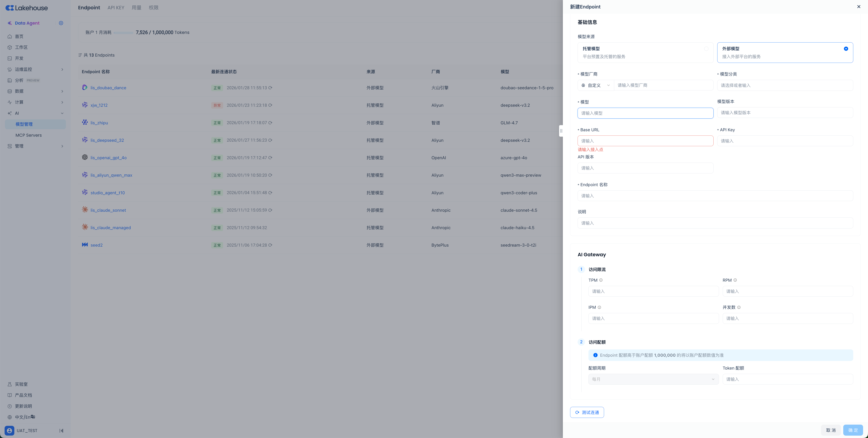
Task: Click the 取消 button
Action: click(x=831, y=430)
